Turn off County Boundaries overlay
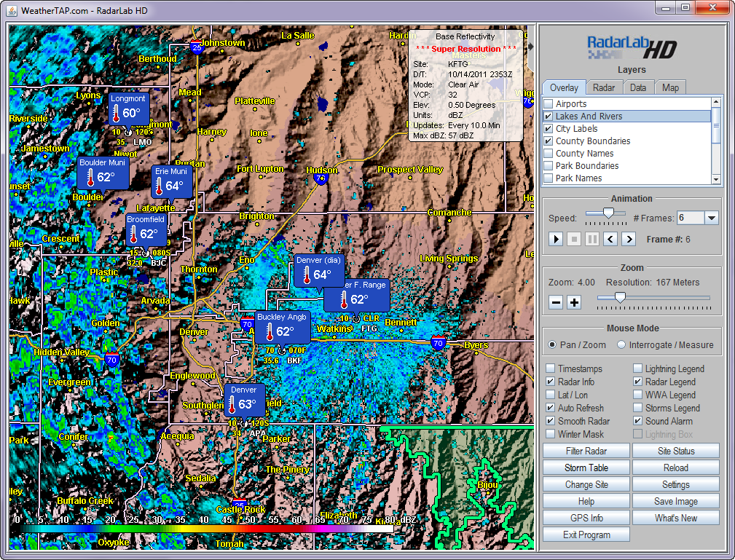This screenshot has width=735, height=560. pos(548,141)
